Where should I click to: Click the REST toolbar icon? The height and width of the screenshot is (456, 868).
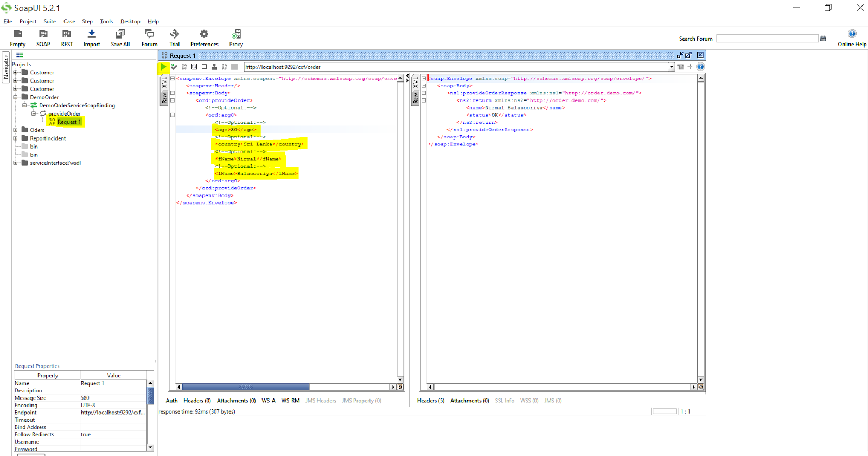(x=67, y=38)
